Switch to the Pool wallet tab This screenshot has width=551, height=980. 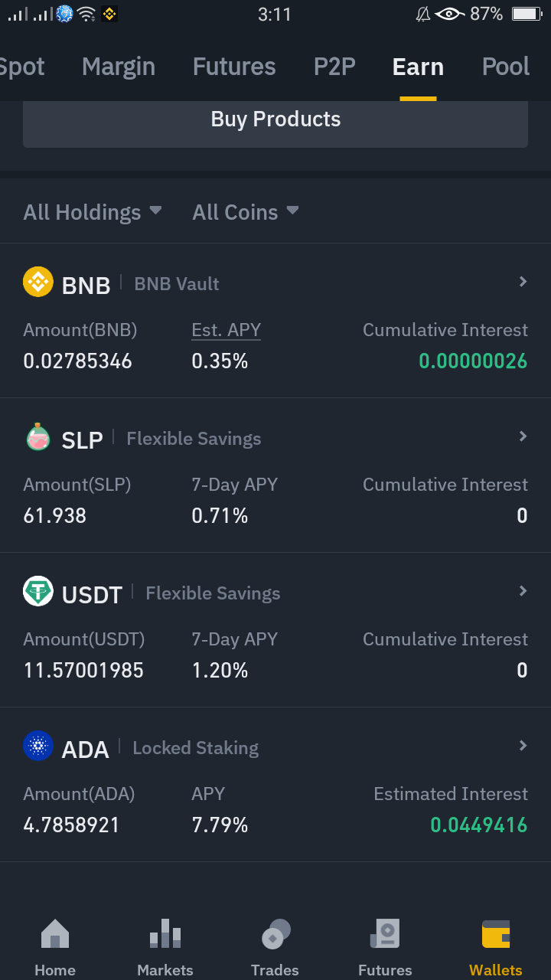click(506, 67)
